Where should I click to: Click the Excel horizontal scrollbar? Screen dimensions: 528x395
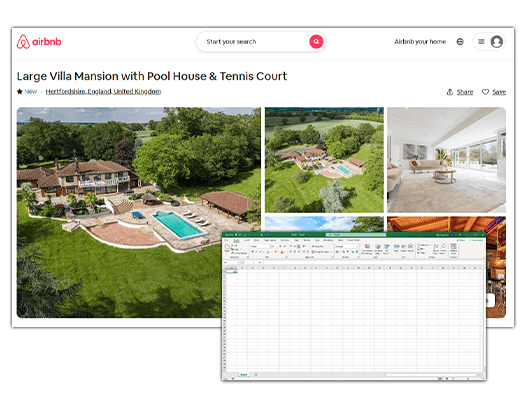click(431, 374)
